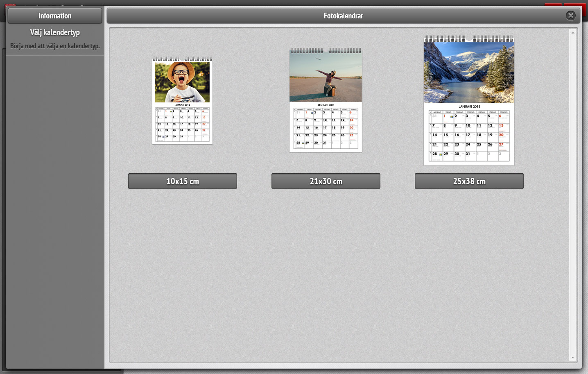Click the mountain lake calendar thumbnail

[x=469, y=100]
